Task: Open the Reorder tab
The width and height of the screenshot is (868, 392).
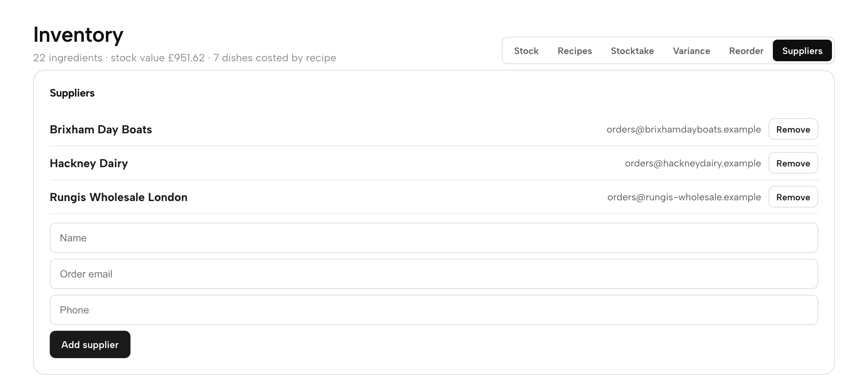Action: [x=746, y=51]
